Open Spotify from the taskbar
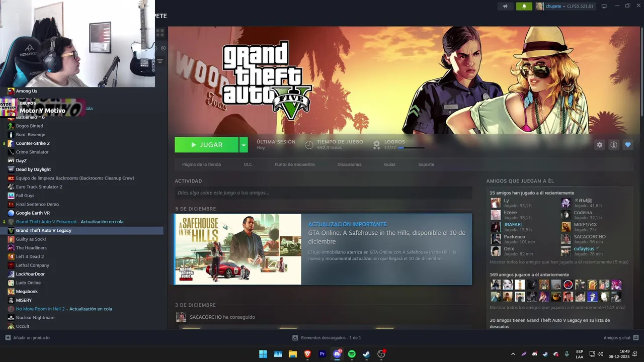644x362 pixels. (352, 354)
